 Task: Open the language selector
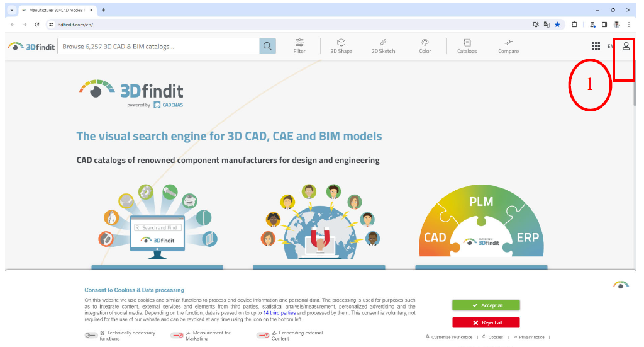(x=610, y=47)
